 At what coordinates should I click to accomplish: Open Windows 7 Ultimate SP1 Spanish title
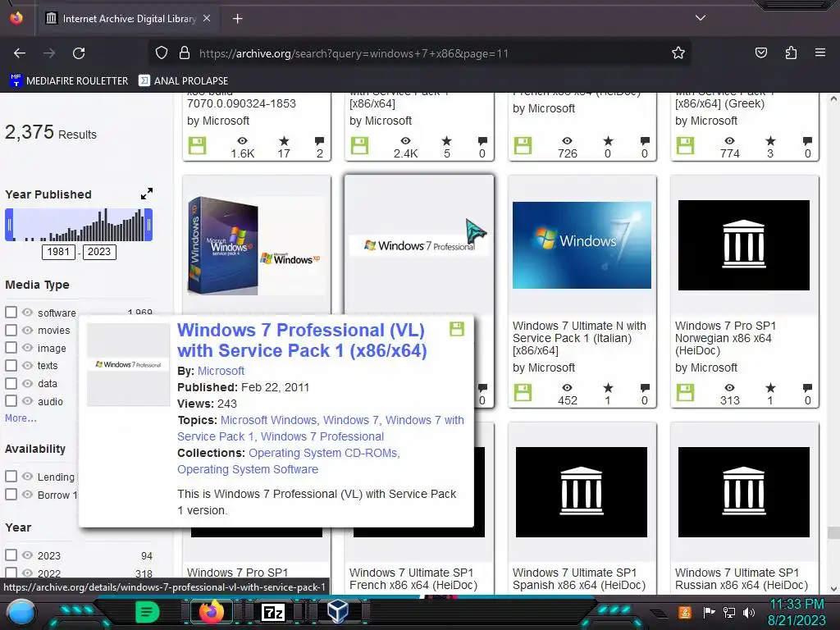click(x=579, y=579)
